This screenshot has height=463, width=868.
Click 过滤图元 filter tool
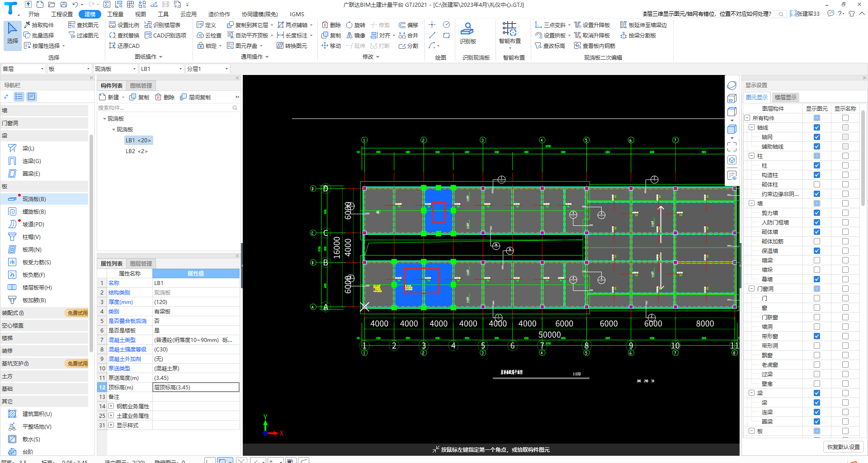[83, 35]
